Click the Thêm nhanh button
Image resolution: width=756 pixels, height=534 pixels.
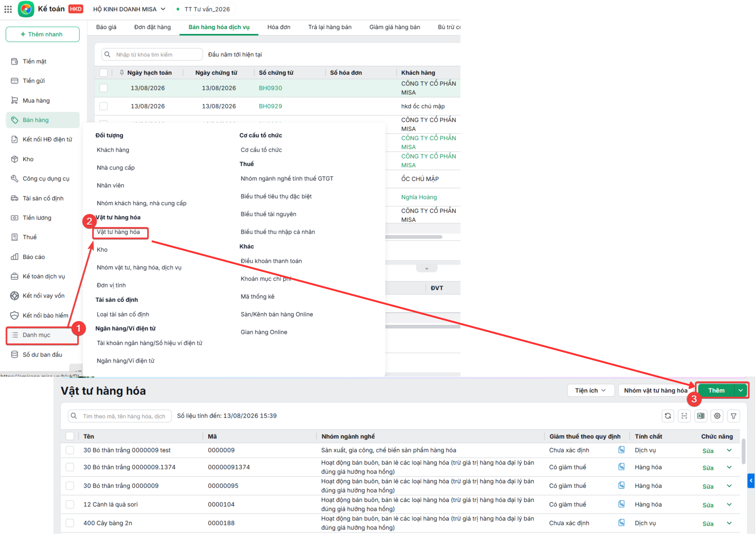[x=42, y=34]
